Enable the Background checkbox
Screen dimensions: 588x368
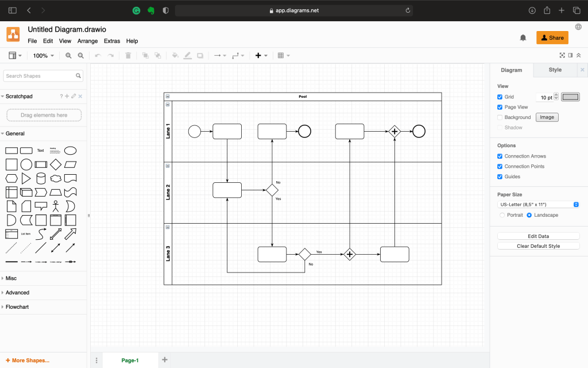coord(500,117)
